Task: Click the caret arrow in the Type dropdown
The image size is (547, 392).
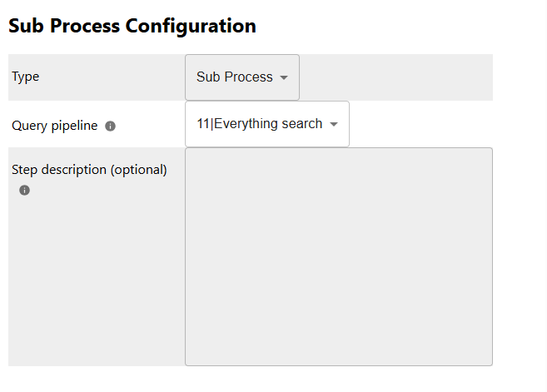Action: pos(284,77)
